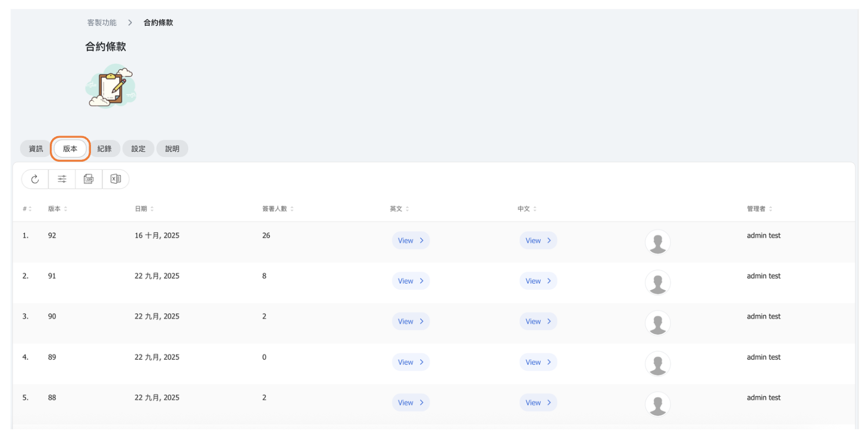Click the refresh icon in the toolbar
Viewport: 868px width, 438px height.
35,179
